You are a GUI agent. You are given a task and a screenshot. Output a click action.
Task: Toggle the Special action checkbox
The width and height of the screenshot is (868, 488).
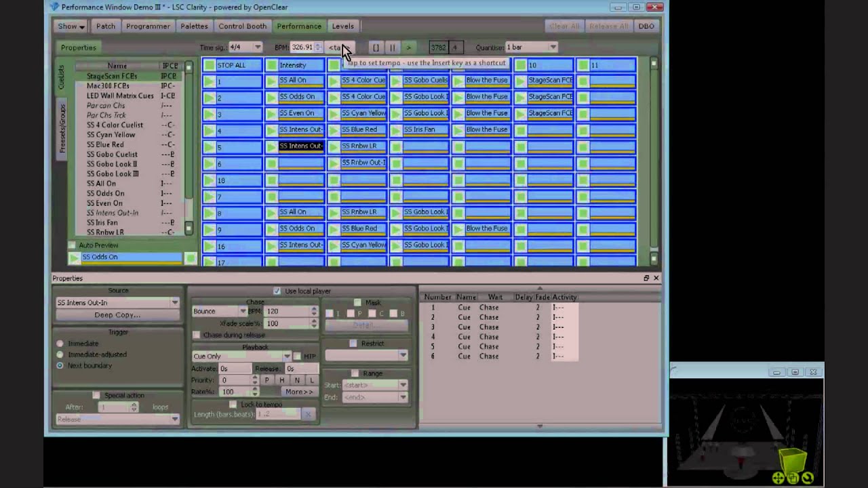point(96,395)
